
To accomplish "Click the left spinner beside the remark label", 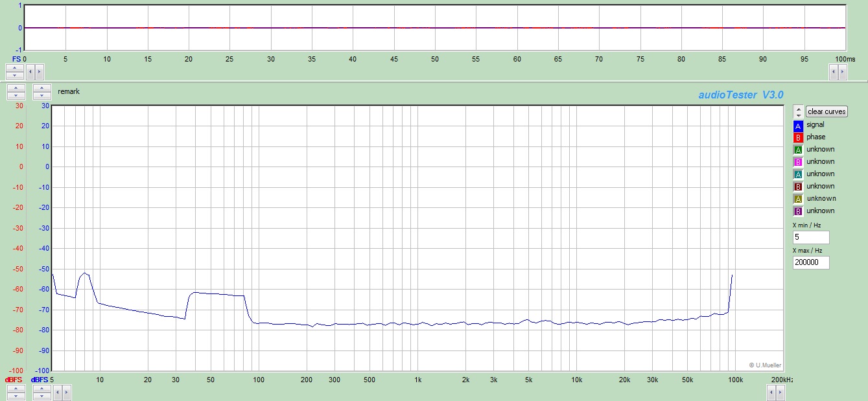I will coord(16,91).
